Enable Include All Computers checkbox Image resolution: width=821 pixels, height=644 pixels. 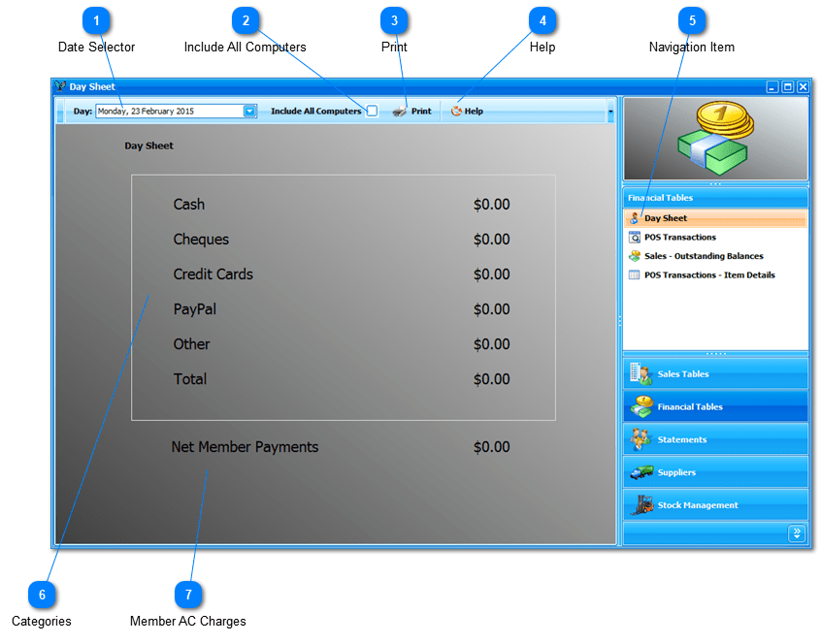pos(372,111)
